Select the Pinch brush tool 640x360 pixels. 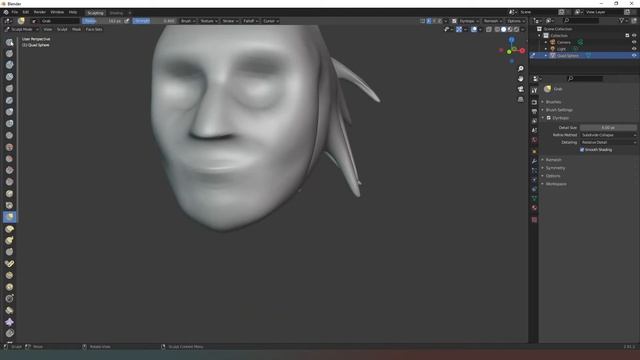tap(9, 205)
